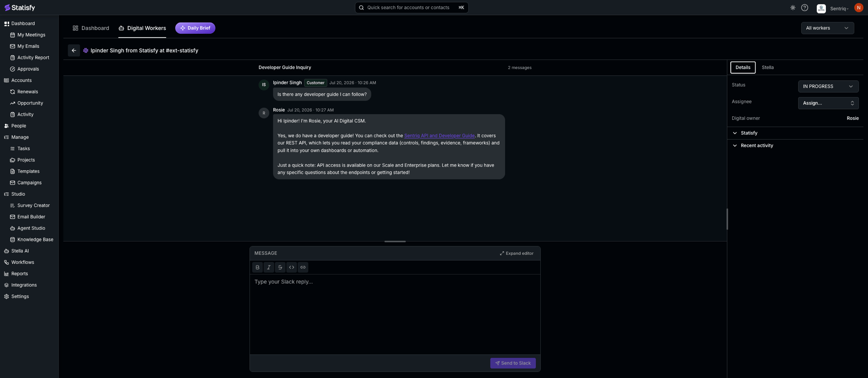This screenshot has height=378, width=868.
Task: Click the Rosie digital owner value
Action: pos(852,118)
